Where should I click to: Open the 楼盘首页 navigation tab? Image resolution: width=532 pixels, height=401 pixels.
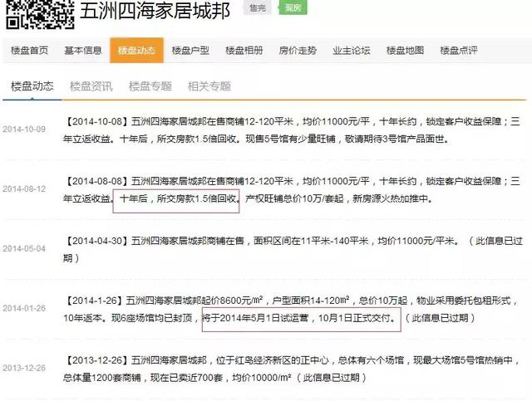pyautogui.click(x=28, y=51)
